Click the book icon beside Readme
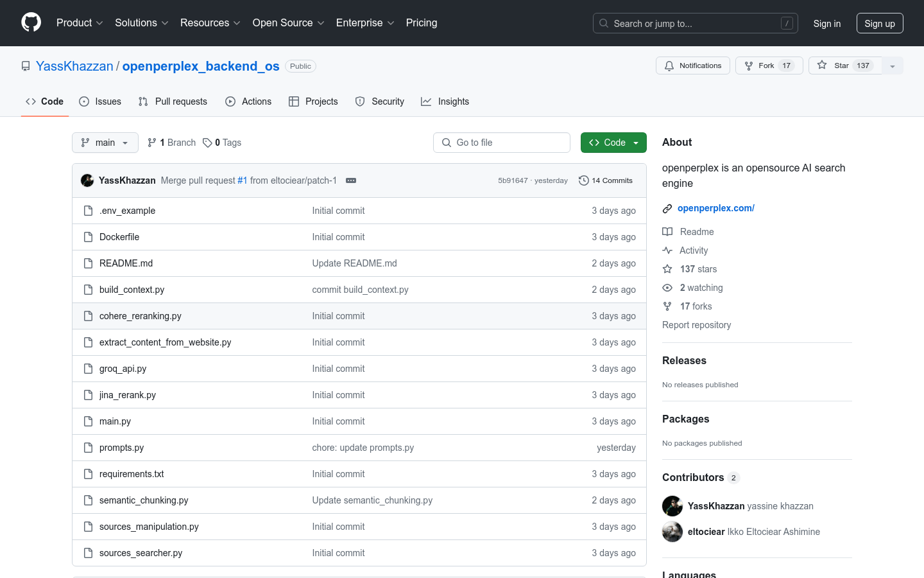This screenshot has height=578, width=924. tap(667, 232)
